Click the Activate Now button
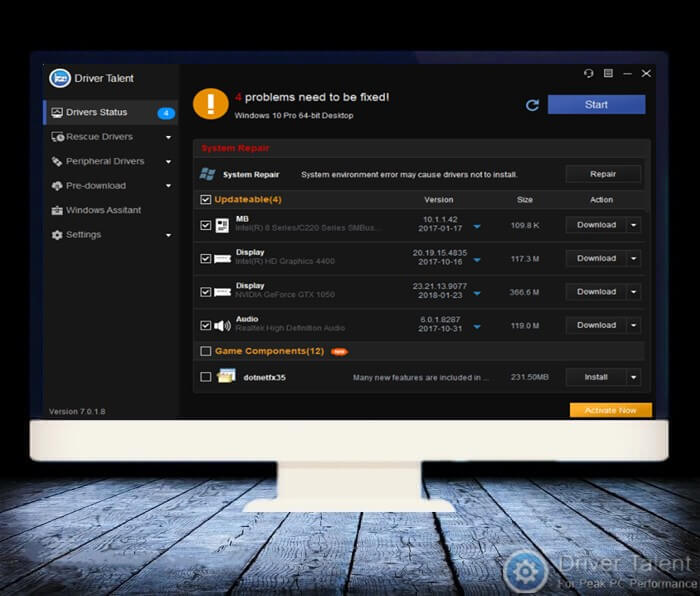The image size is (700, 596). point(611,410)
